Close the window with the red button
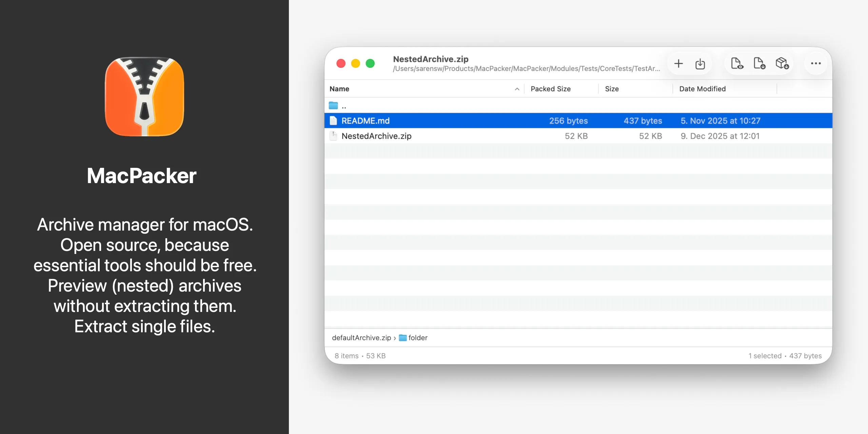This screenshot has height=434, width=868. coord(341,63)
